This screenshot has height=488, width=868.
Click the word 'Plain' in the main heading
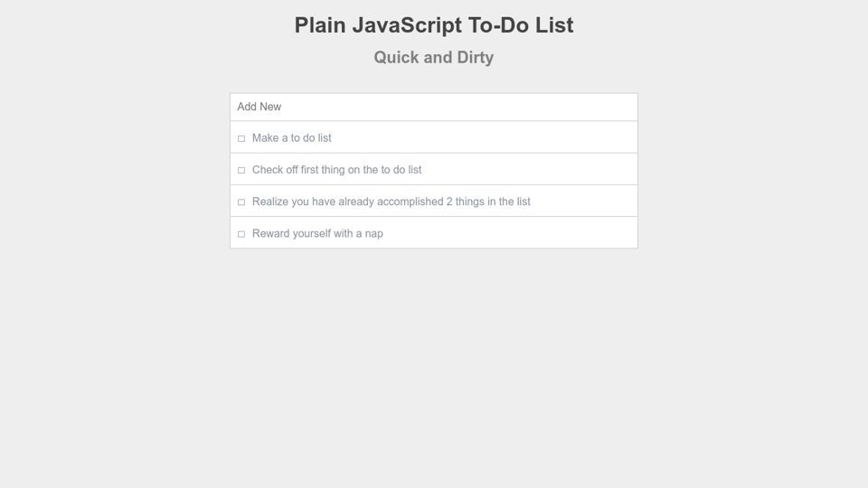pos(320,25)
